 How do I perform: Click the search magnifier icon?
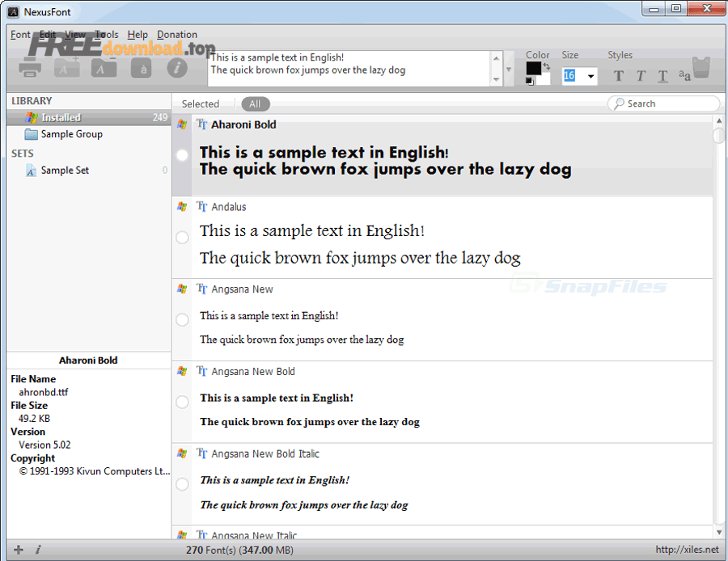pyautogui.click(x=619, y=103)
